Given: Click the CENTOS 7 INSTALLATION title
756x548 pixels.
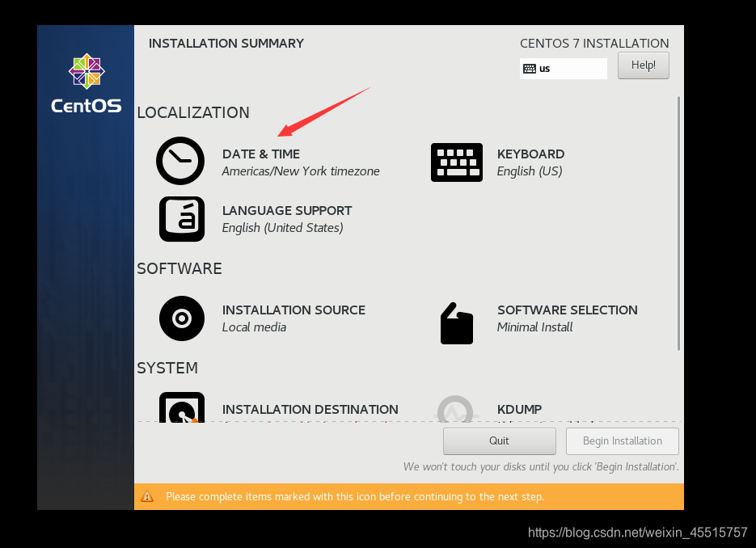Looking at the screenshot, I should [594, 44].
